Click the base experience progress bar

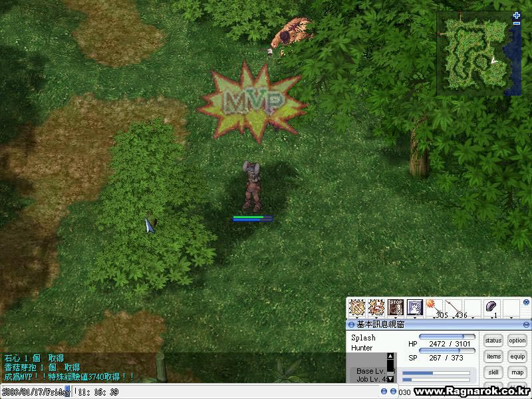pyautogui.click(x=436, y=373)
